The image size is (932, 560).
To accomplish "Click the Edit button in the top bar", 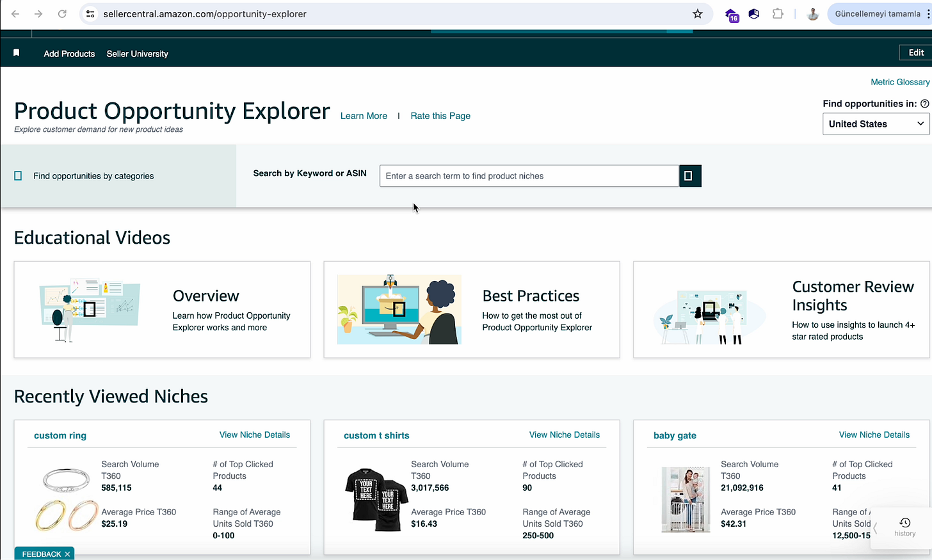I will point(916,52).
